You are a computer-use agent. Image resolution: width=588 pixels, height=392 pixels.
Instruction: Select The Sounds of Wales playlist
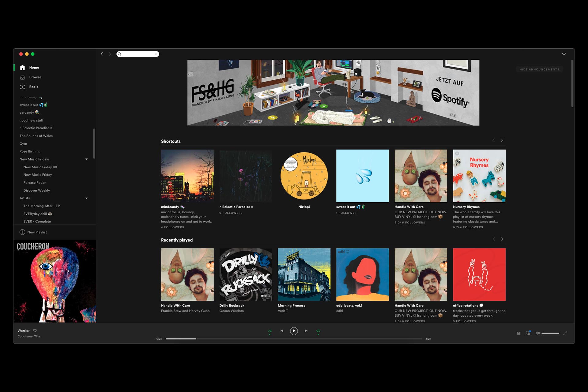[x=36, y=136]
